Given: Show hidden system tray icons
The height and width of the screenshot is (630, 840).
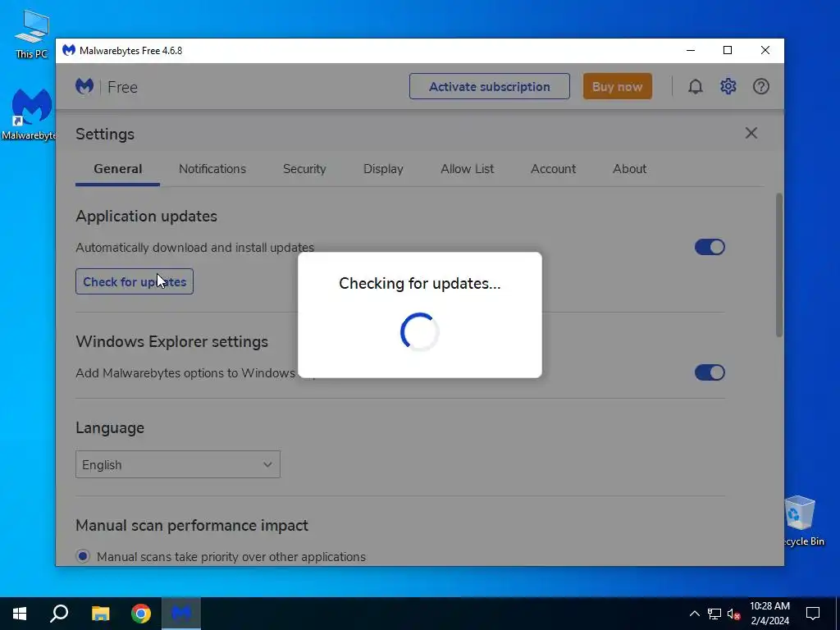Looking at the screenshot, I should (x=694, y=614).
